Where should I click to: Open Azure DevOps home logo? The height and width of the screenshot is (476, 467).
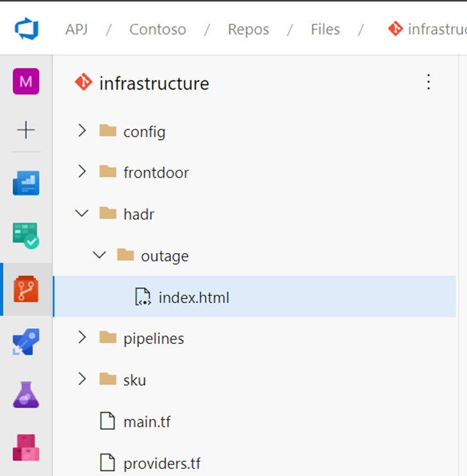(x=26, y=29)
